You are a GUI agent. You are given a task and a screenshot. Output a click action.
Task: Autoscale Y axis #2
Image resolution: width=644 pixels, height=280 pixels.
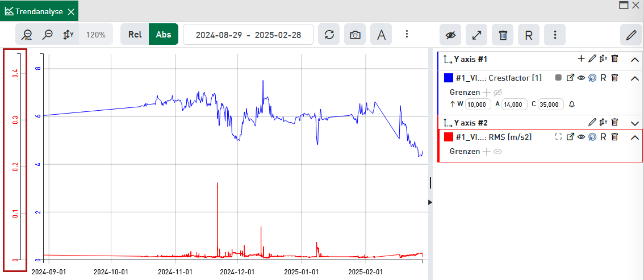point(603,122)
